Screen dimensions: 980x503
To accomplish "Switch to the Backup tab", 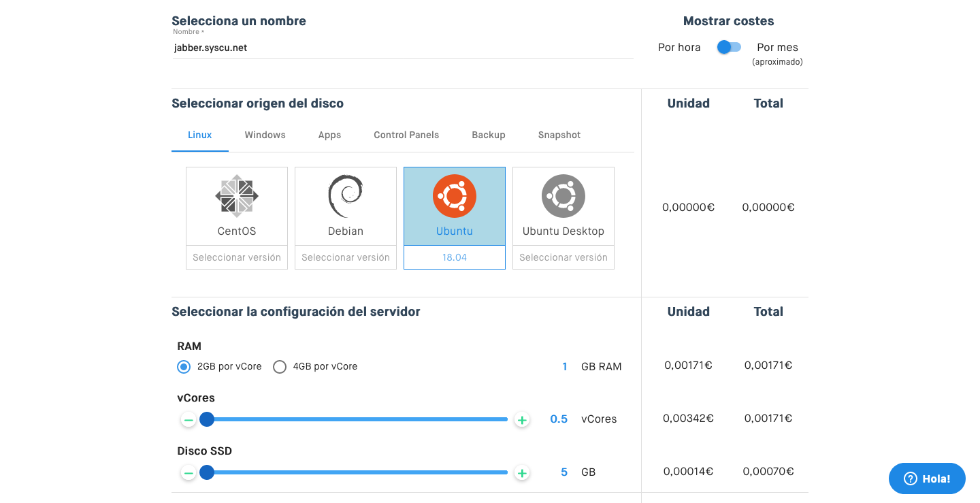I will click(x=489, y=135).
